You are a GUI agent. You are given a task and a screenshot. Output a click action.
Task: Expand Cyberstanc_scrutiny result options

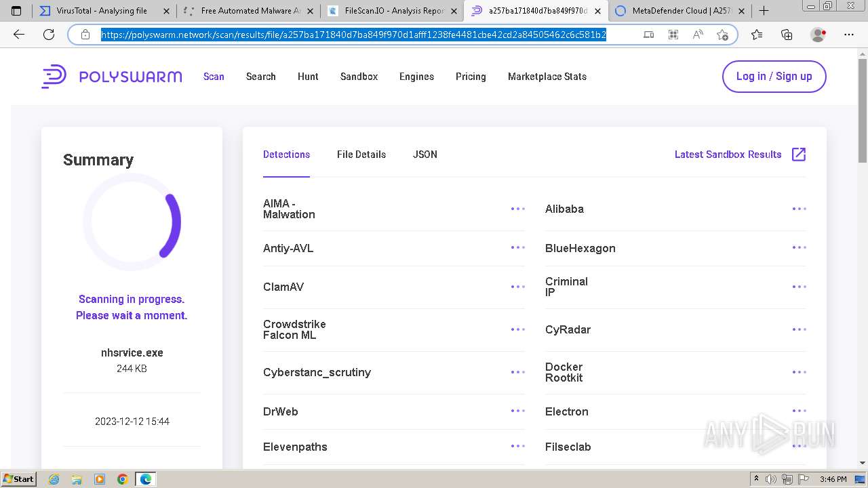click(x=518, y=372)
